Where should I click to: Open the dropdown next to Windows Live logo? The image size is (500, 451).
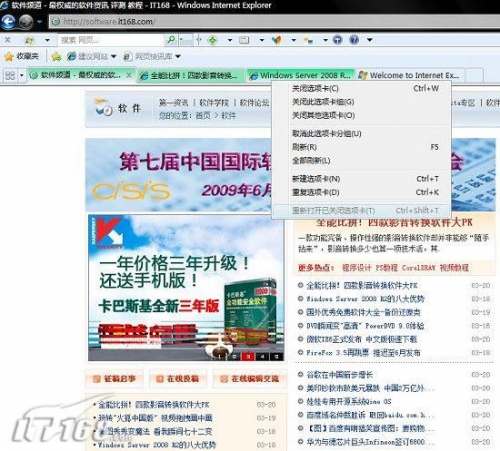point(47,40)
